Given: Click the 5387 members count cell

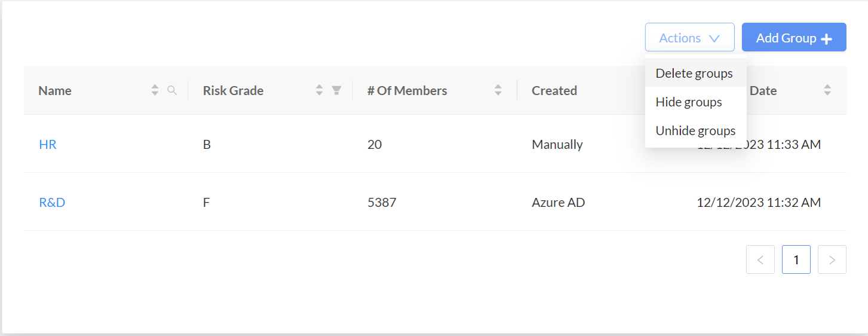Looking at the screenshot, I should pos(382,202).
